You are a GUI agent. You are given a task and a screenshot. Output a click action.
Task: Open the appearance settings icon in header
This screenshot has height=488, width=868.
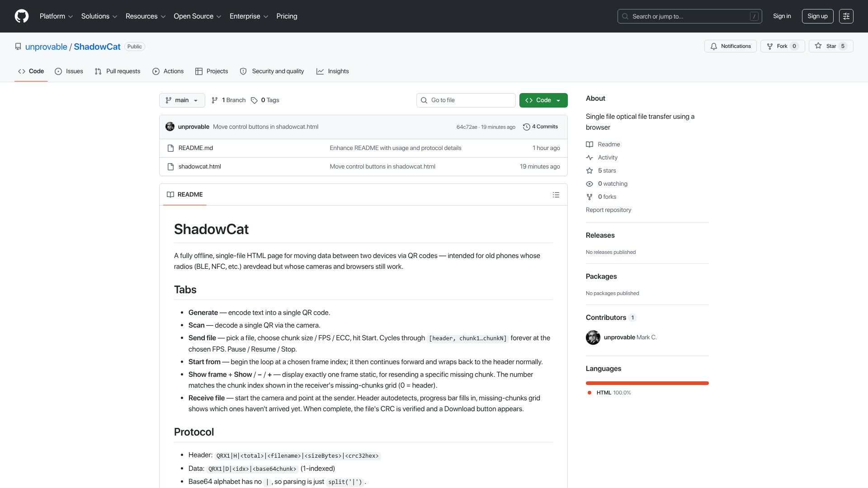846,16
